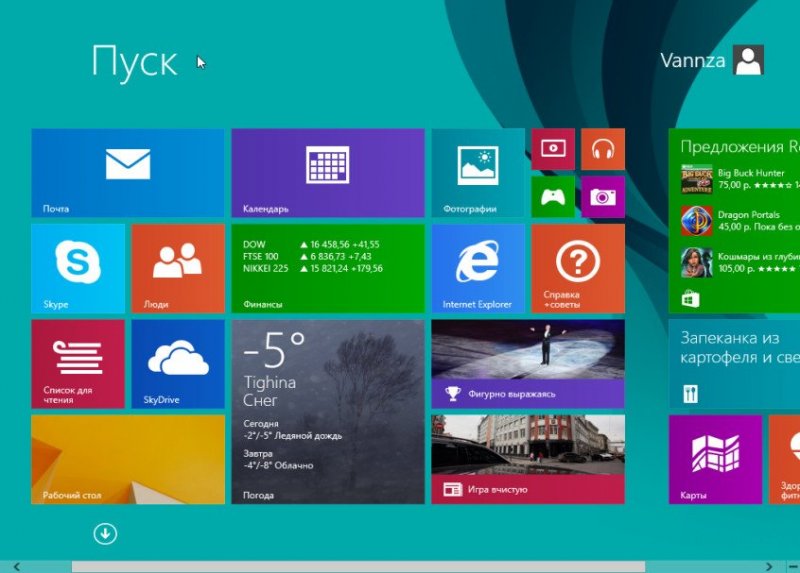
Task: Open Dragon Portals store offer
Action: point(740,220)
